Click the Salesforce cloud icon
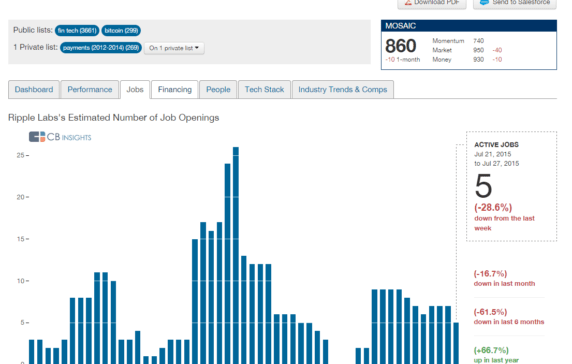The image size is (572, 364). 484,2
